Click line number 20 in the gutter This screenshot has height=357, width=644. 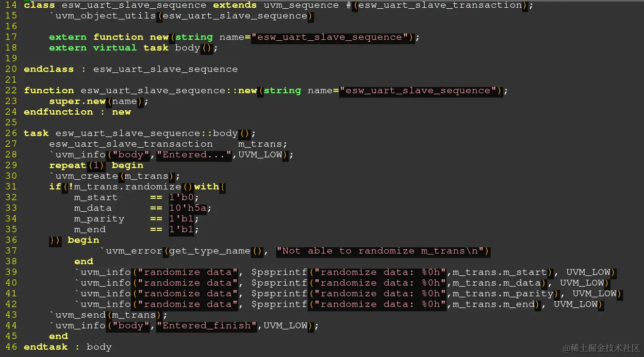click(11, 69)
